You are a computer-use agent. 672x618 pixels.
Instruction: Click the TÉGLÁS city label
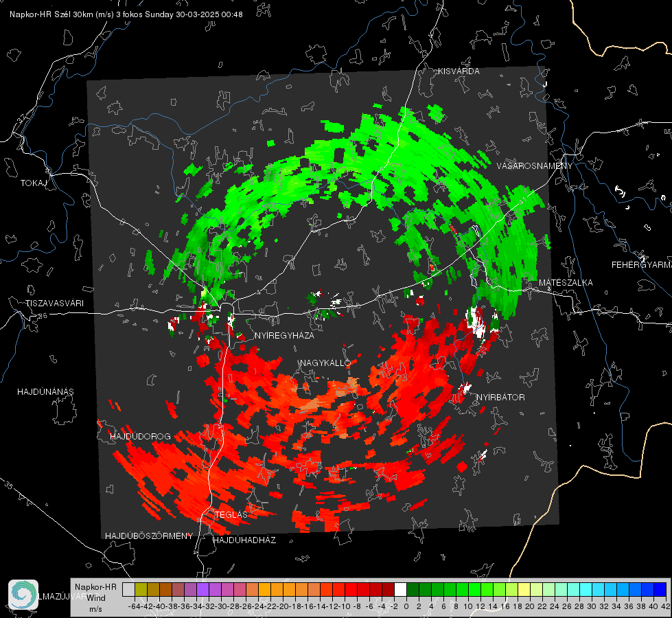(231, 515)
